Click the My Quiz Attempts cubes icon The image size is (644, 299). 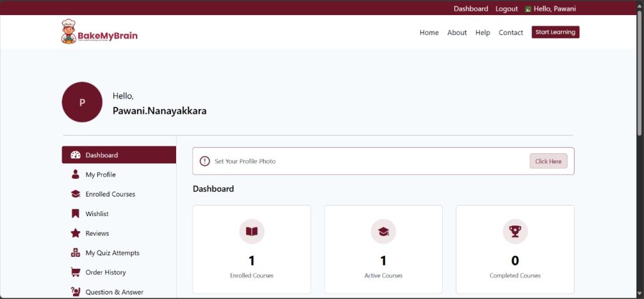(75, 253)
